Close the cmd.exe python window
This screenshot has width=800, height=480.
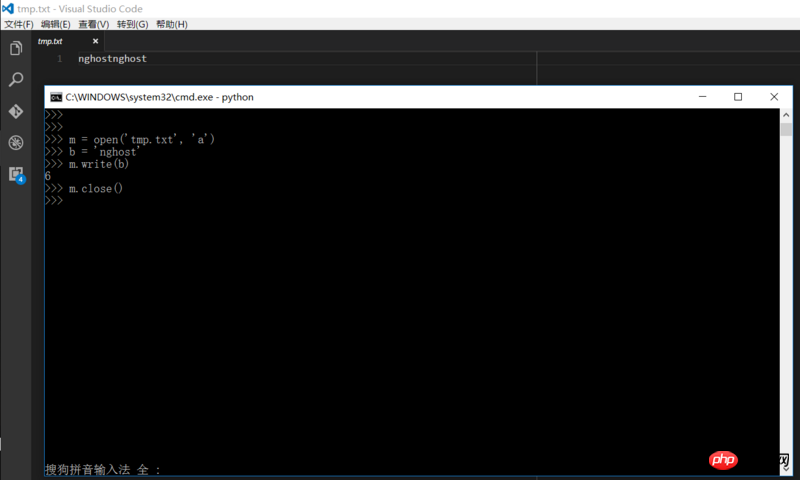pyautogui.click(x=774, y=97)
